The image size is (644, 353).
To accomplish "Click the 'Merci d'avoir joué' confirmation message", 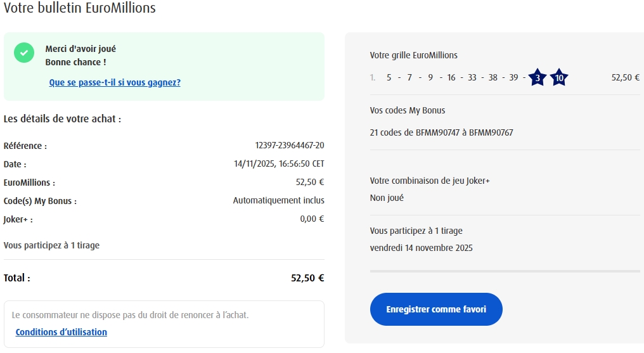I will (80, 49).
